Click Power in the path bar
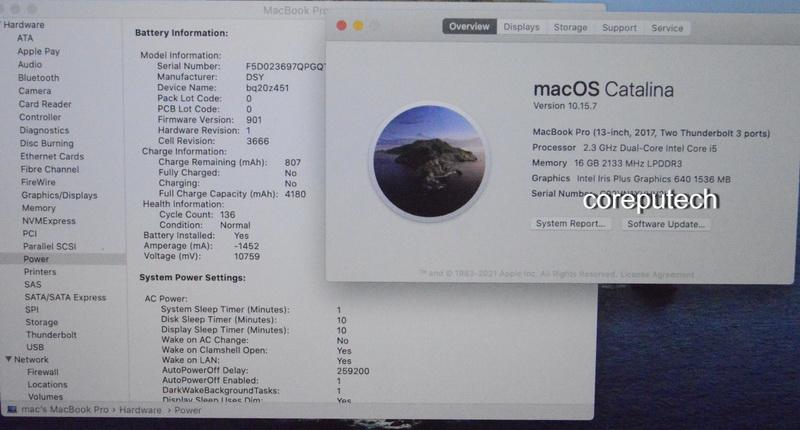This screenshot has height=430, width=800. 188,410
